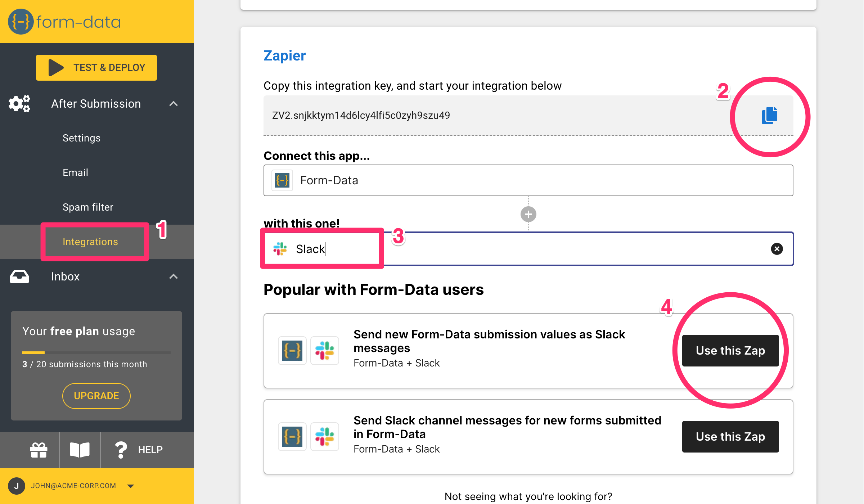This screenshot has height=504, width=864.
Task: Use the Zap for Slack submission values messages
Action: click(730, 351)
